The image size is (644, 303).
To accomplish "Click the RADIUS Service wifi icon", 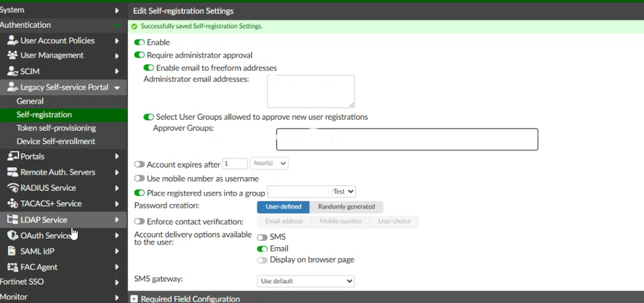I will (x=12, y=188).
